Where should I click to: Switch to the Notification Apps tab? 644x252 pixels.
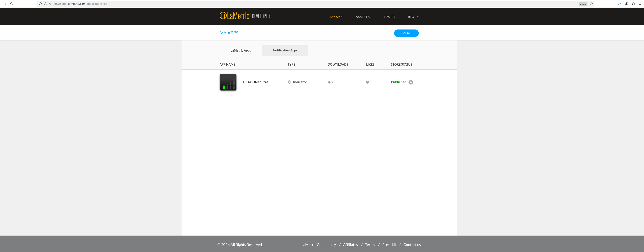tap(285, 50)
